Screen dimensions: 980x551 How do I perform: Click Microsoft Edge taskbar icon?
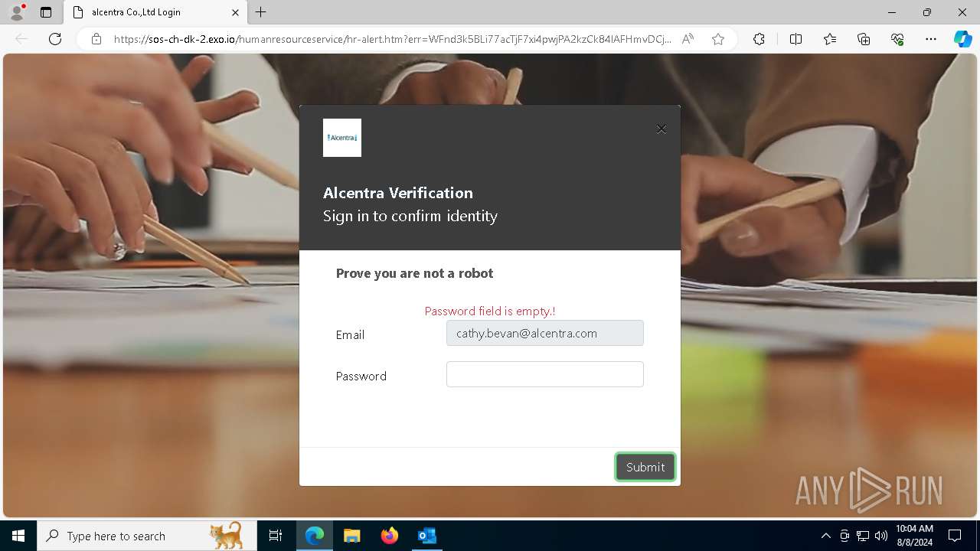pos(315,536)
